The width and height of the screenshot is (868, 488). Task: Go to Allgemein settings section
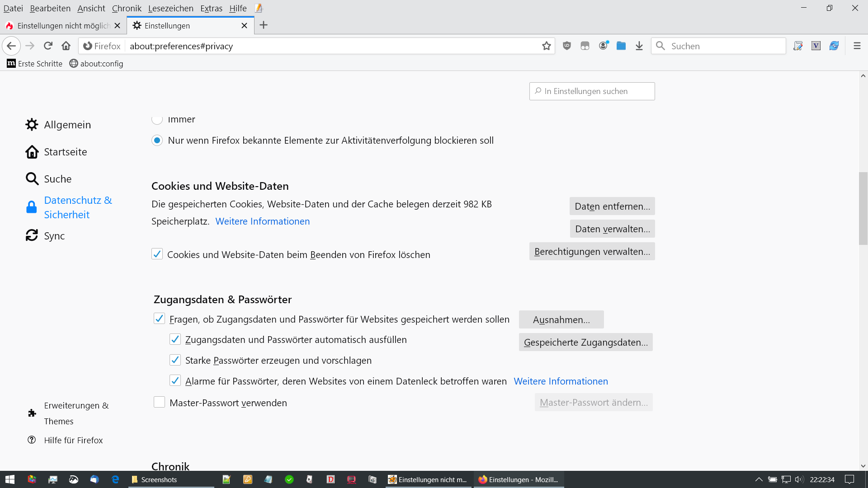pyautogui.click(x=67, y=125)
